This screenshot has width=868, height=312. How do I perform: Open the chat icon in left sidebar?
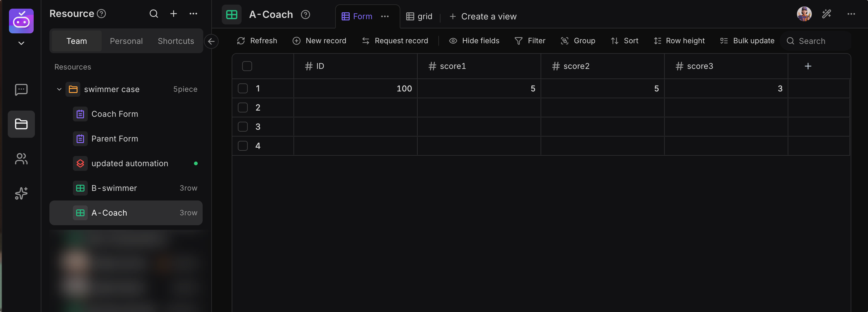tap(21, 90)
